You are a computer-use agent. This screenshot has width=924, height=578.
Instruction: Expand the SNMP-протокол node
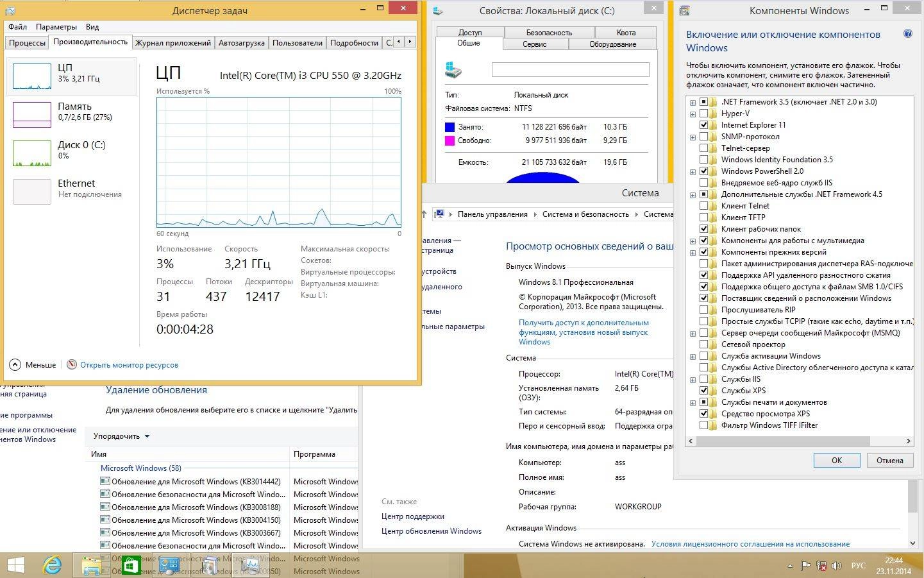pyautogui.click(x=693, y=137)
